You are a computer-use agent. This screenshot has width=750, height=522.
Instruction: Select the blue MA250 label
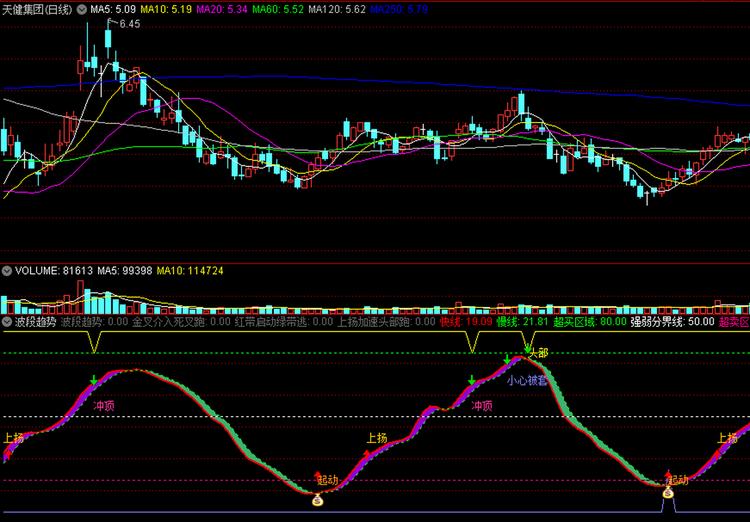click(399, 10)
